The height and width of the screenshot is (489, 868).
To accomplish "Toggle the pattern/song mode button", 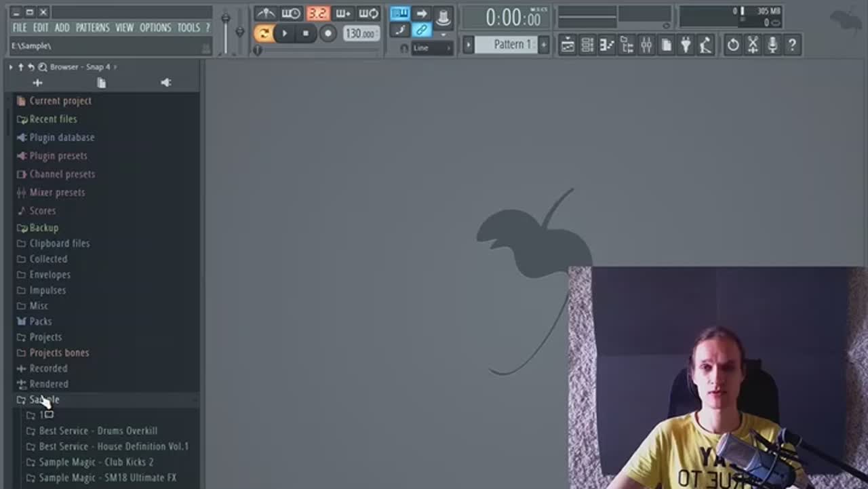I will (x=263, y=33).
